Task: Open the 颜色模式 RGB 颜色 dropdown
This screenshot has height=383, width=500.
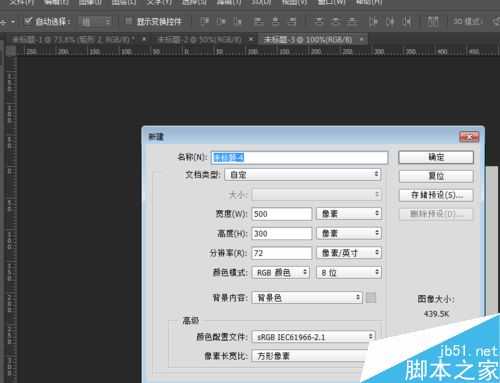Action: [281, 273]
